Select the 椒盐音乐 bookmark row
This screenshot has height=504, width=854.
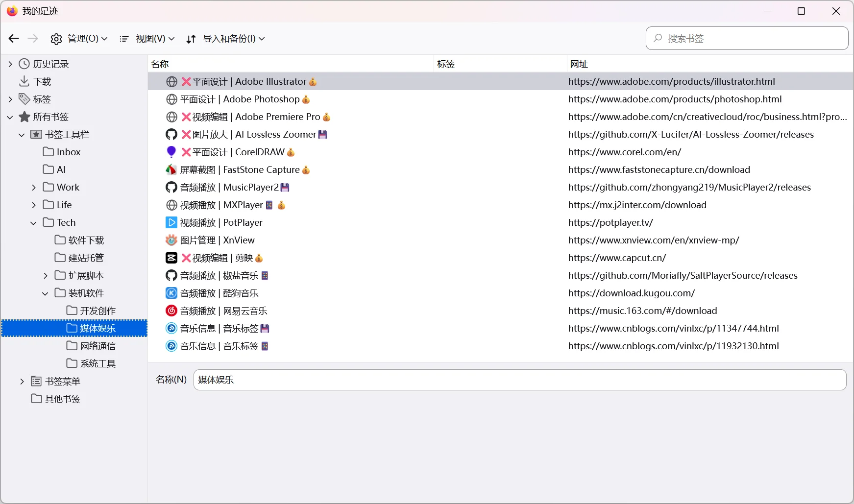point(500,276)
